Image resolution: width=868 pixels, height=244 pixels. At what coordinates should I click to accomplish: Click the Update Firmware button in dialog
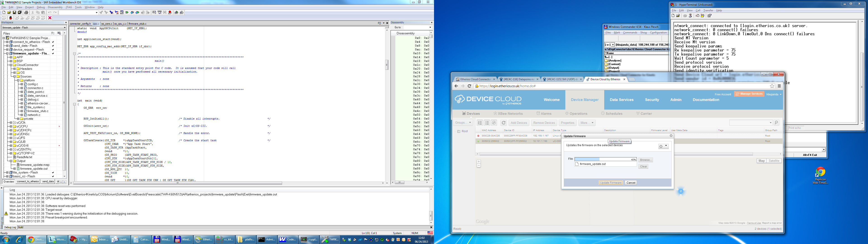point(611,183)
